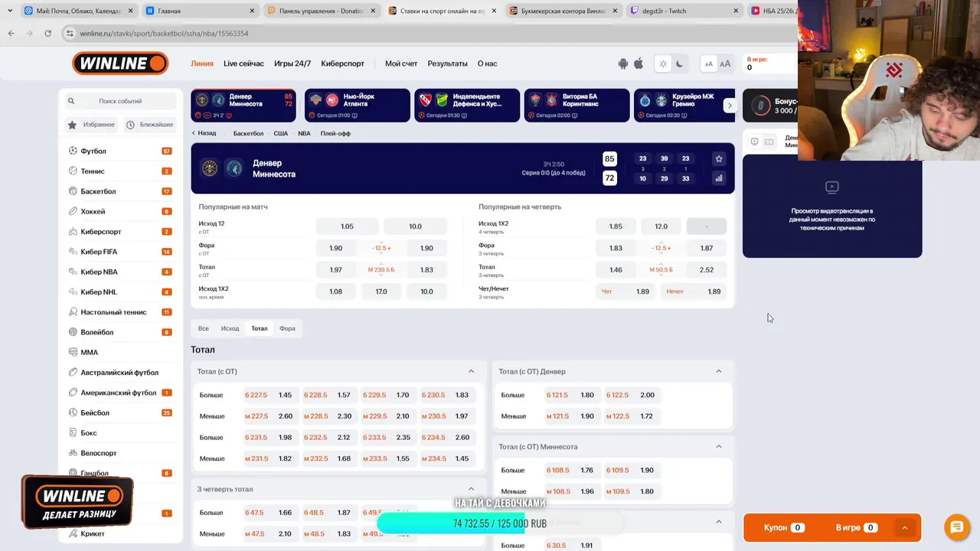The height and width of the screenshot is (551, 980).
Task: Click the Киберспорт sidebar icon
Action: tap(73, 231)
